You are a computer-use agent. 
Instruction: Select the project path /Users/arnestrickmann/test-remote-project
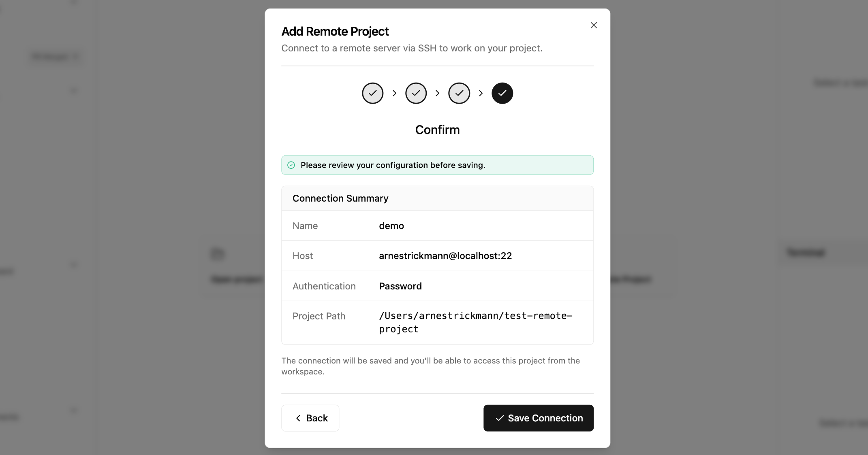[475, 322]
